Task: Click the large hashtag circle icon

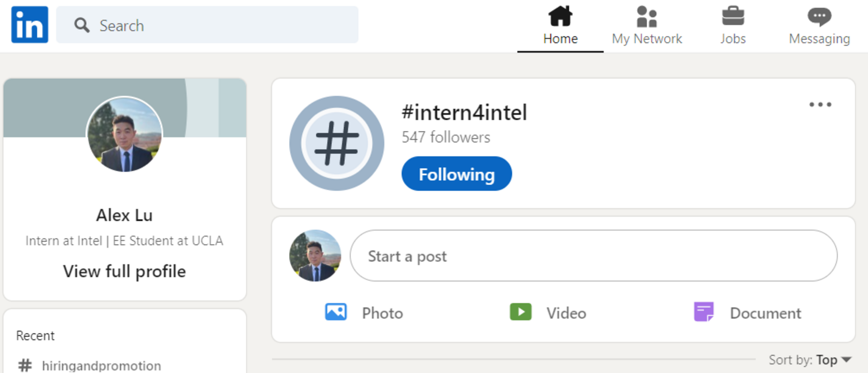Action: [337, 143]
